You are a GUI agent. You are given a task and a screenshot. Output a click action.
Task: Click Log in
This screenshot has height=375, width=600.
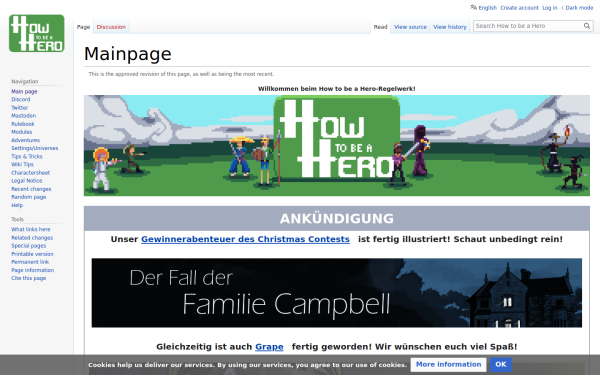(549, 8)
